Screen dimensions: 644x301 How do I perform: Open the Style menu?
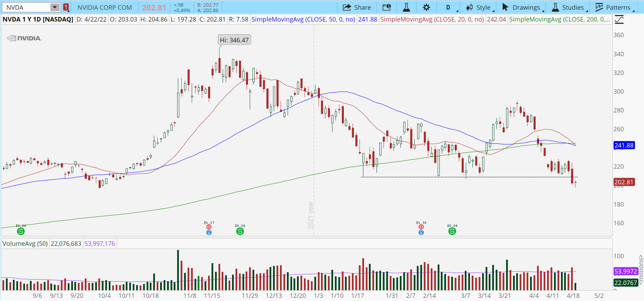point(479,7)
